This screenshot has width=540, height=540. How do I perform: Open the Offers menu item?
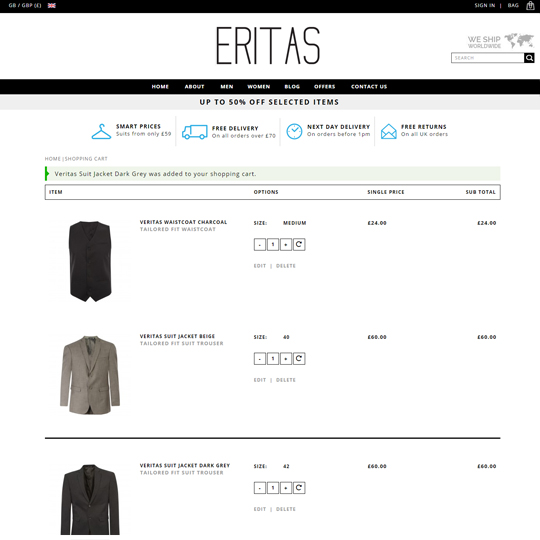click(324, 87)
